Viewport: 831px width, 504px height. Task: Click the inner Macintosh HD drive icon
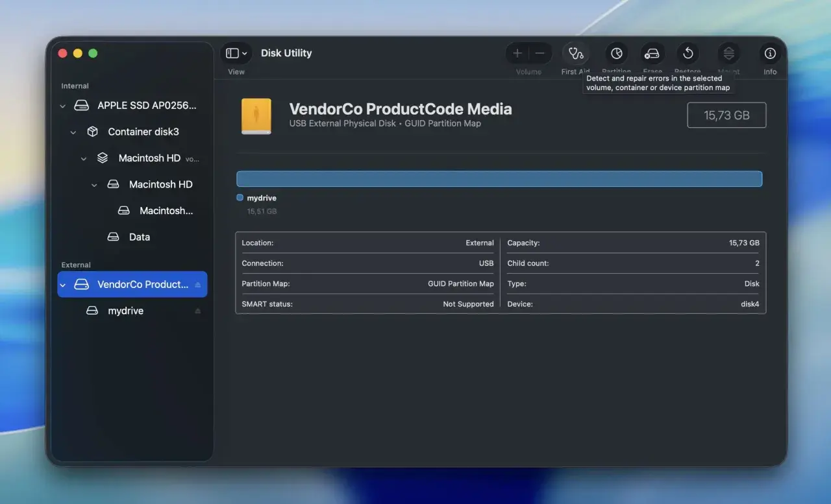point(113,184)
